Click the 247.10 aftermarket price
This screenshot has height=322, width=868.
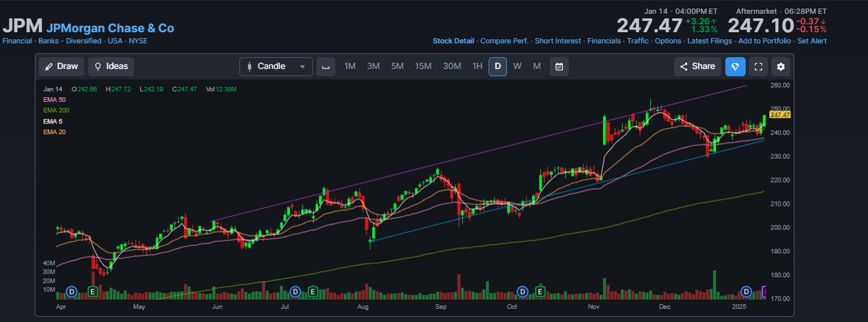759,26
